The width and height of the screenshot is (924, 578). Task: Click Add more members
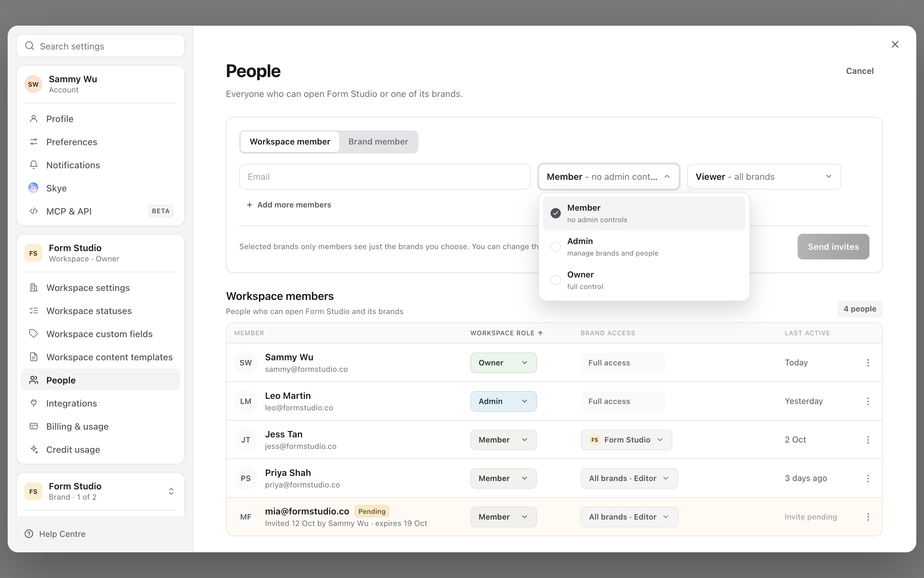[x=289, y=205]
